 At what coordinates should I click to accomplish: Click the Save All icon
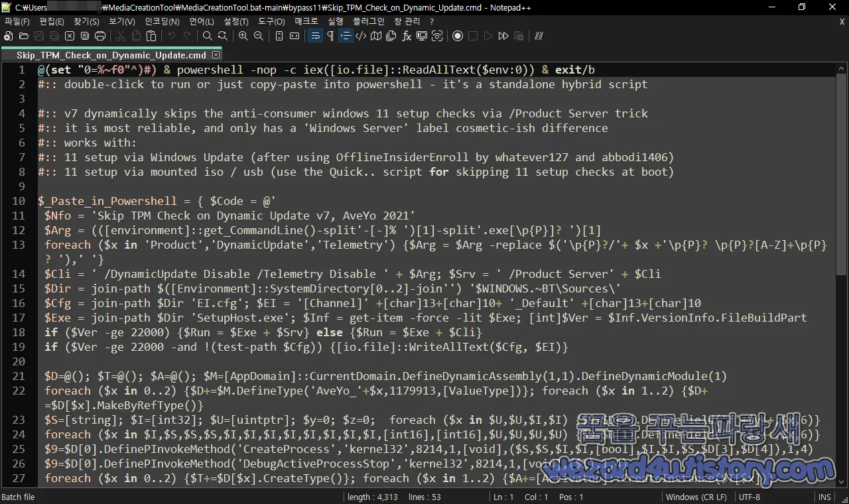(x=54, y=36)
